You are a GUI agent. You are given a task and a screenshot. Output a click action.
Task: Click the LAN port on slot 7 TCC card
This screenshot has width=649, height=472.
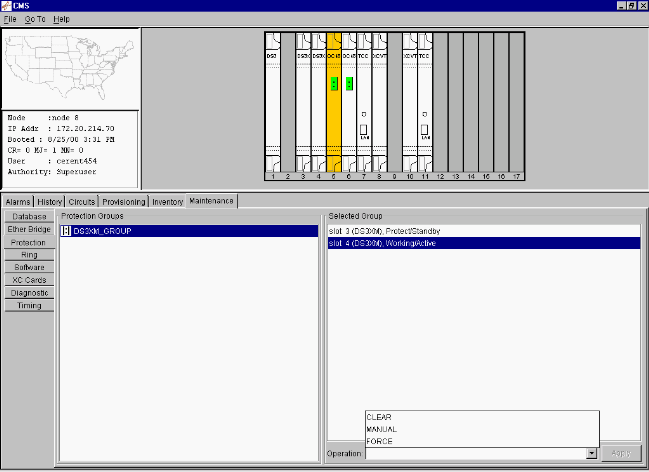pos(363,130)
